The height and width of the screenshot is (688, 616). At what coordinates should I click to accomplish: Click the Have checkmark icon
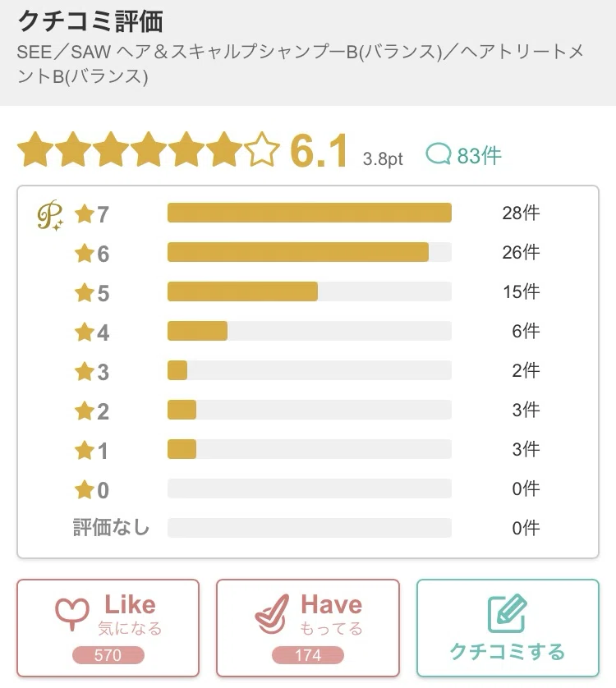[x=272, y=614]
